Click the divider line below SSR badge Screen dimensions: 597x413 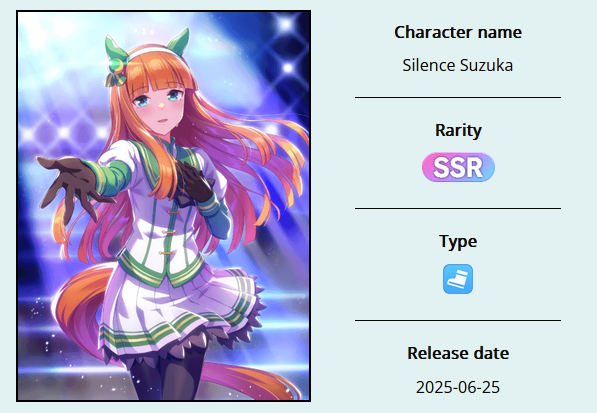pyautogui.click(x=458, y=208)
